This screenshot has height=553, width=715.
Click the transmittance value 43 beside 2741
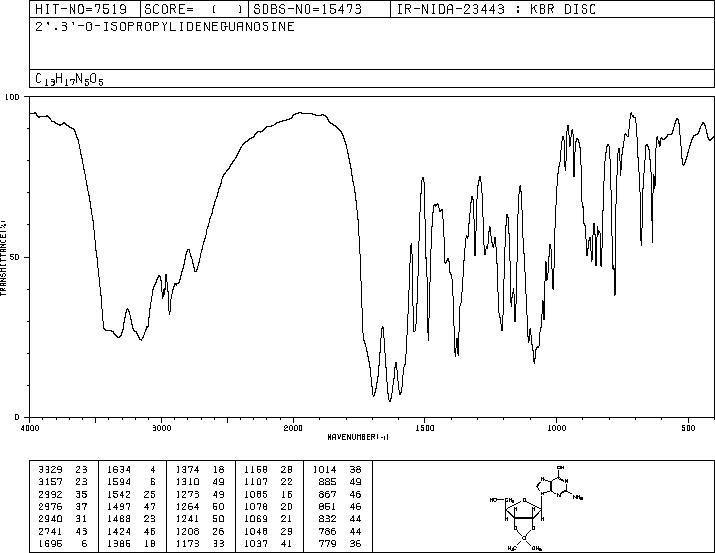[81, 531]
